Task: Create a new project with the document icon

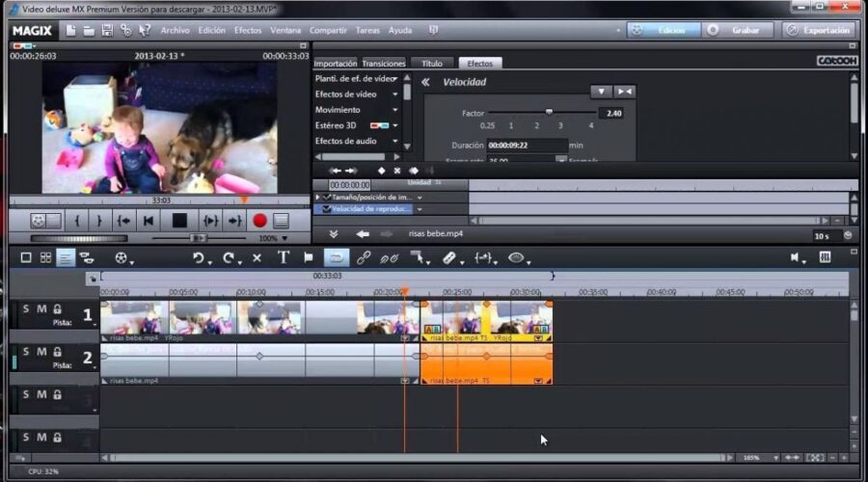Action: point(70,31)
